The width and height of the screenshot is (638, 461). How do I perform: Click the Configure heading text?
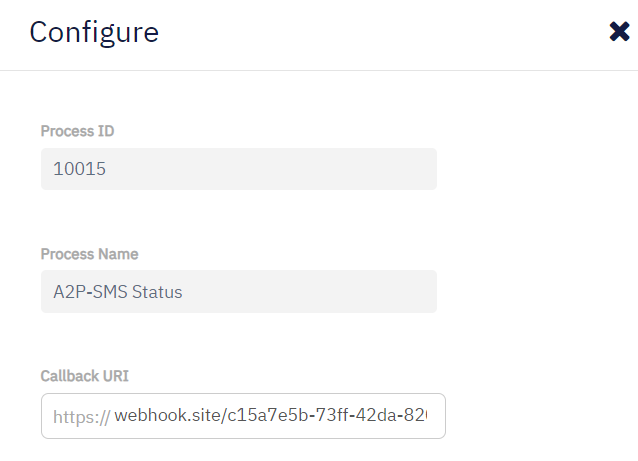pos(94,32)
